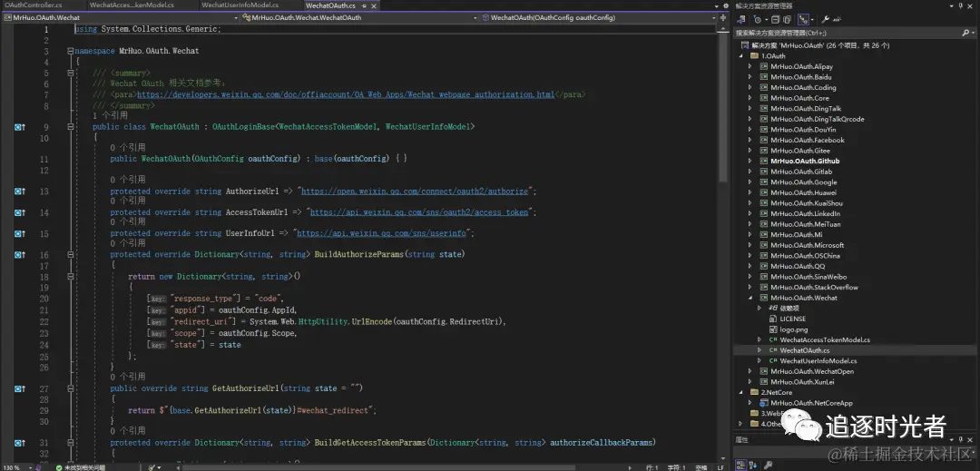Collapse the BuildAuthorizeParams method region
The height and width of the screenshot is (471, 980).
pos(70,255)
